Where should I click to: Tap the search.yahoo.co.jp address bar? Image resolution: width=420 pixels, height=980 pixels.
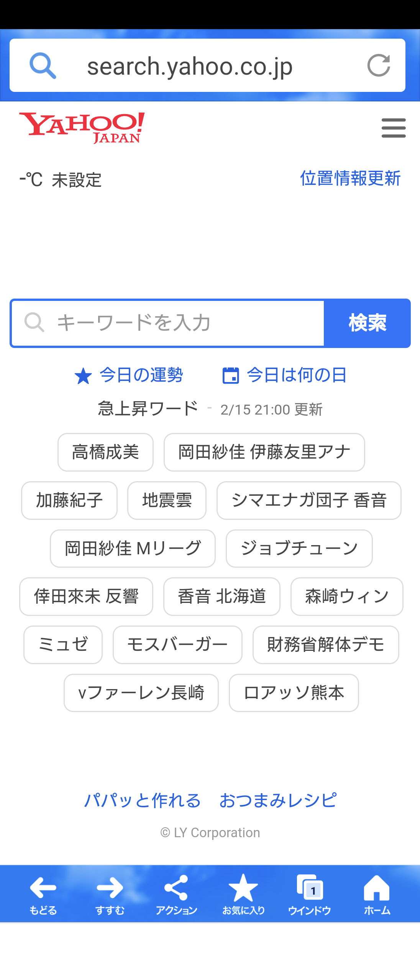point(207,65)
